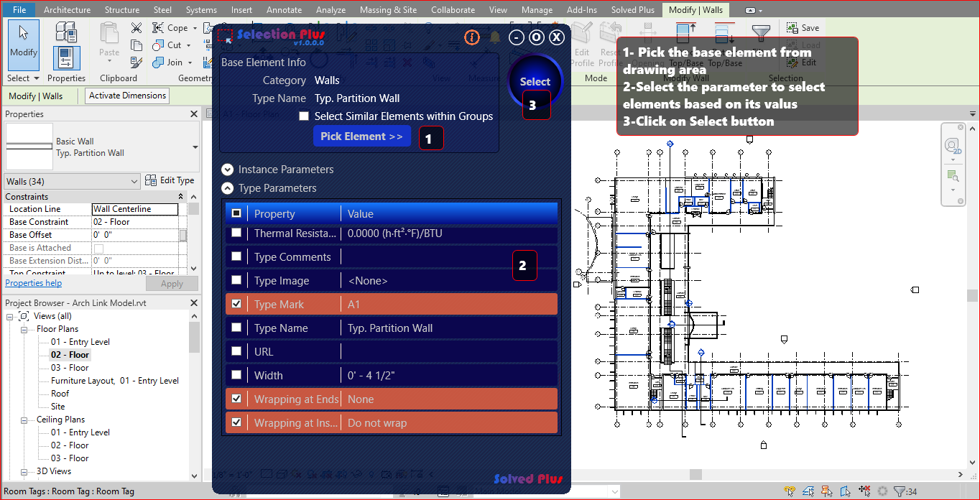Toggle the header select-all property checkbox
Screen dimensions: 980x500
click(236, 213)
